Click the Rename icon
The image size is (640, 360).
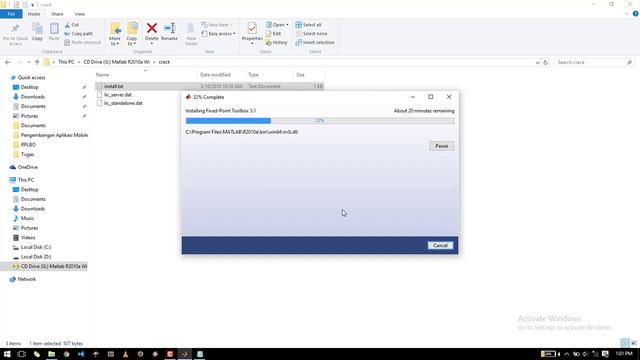[x=169, y=28]
